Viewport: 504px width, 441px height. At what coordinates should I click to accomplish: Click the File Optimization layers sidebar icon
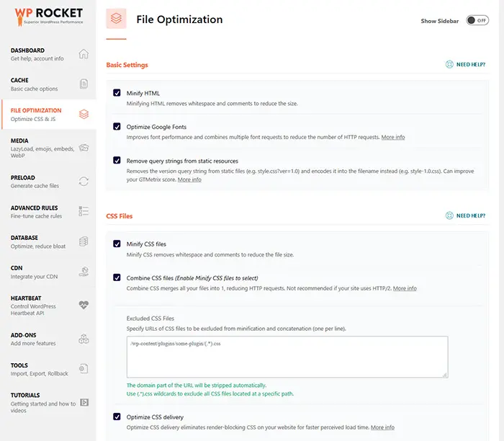click(84, 114)
